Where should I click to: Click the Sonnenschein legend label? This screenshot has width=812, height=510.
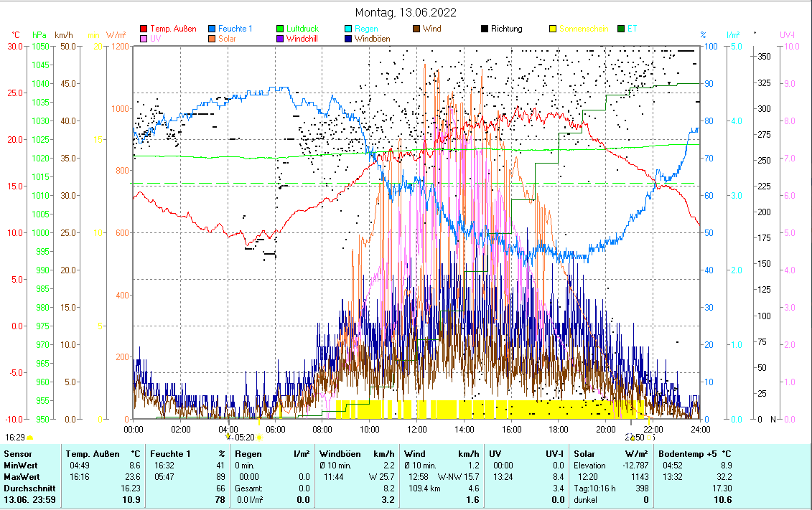(584, 29)
